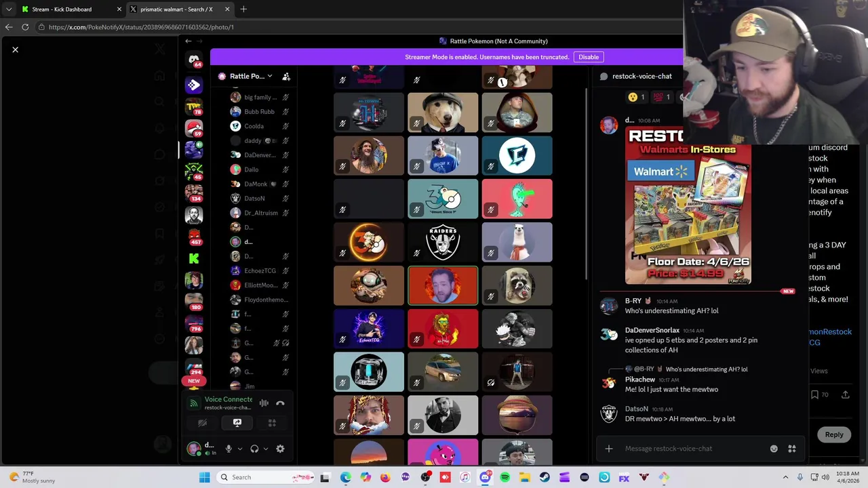Screen dimensions: 868x488
Task: Open Discord user settings gear
Action: [x=280, y=449]
